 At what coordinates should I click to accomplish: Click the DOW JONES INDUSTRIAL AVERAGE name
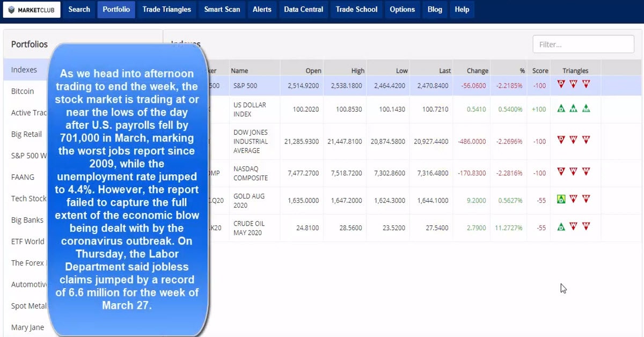click(251, 141)
